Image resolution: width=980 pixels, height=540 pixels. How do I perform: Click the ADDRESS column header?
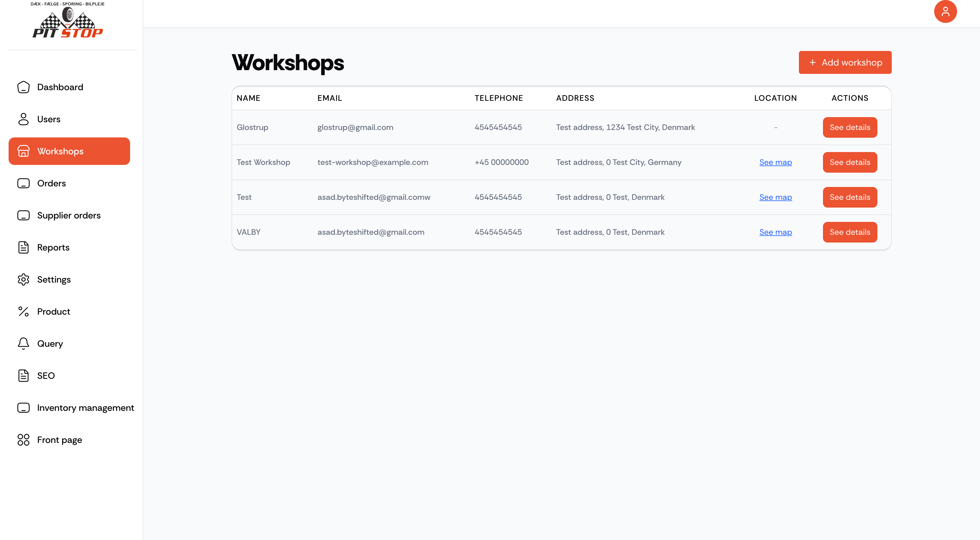pyautogui.click(x=575, y=98)
